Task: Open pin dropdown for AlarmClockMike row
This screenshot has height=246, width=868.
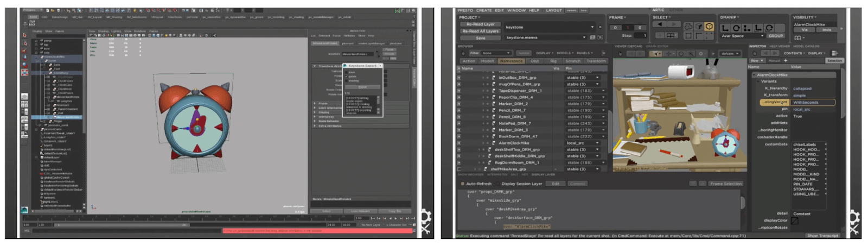Action: click(x=597, y=143)
